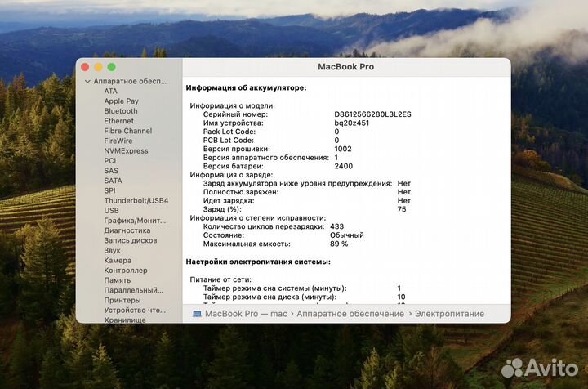Image resolution: width=588 pixels, height=389 pixels.
Task: Click the Идет зарядка label
Action: click(229, 201)
